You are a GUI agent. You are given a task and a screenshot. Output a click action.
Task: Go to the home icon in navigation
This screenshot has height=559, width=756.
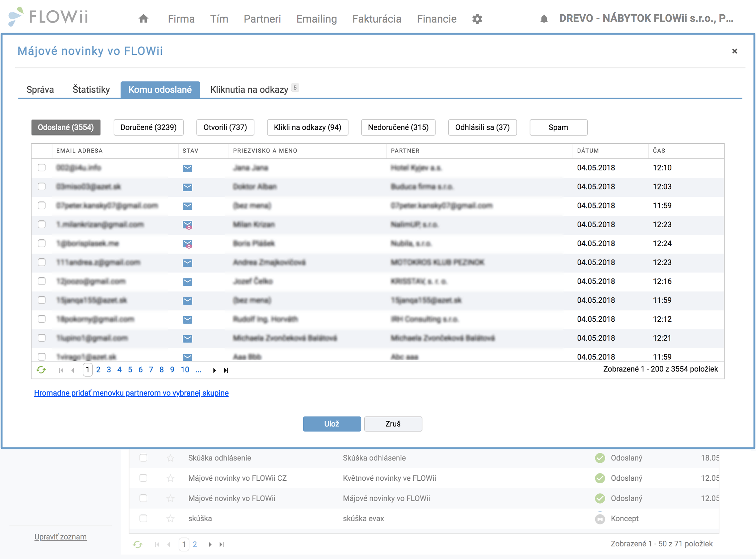coord(143,18)
